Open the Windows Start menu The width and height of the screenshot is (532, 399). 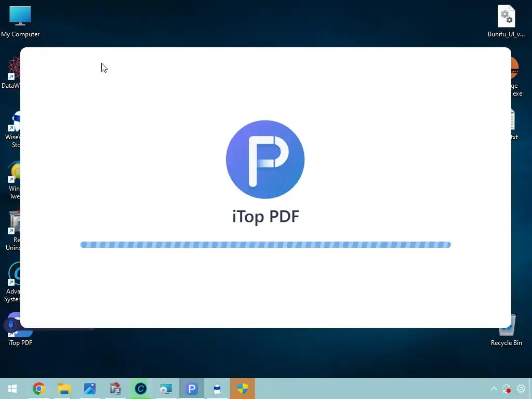point(12,389)
